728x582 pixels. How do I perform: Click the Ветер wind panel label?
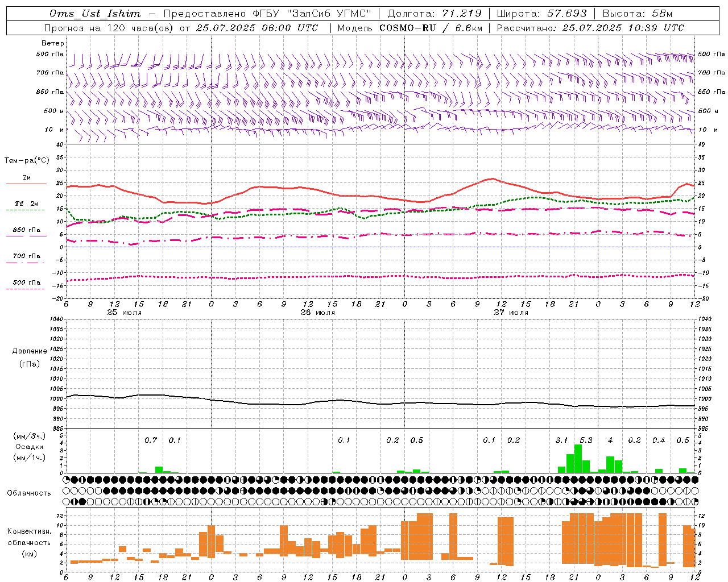coord(53,43)
